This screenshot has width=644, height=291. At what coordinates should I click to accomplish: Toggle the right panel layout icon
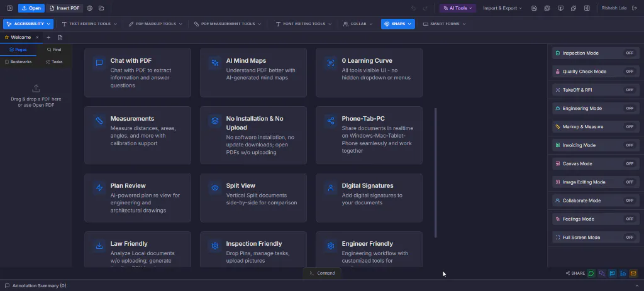[x=587, y=8]
